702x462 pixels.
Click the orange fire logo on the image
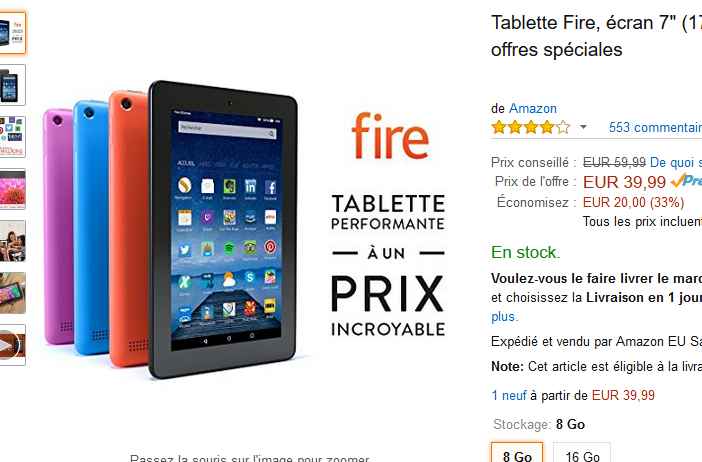pyautogui.click(x=390, y=136)
